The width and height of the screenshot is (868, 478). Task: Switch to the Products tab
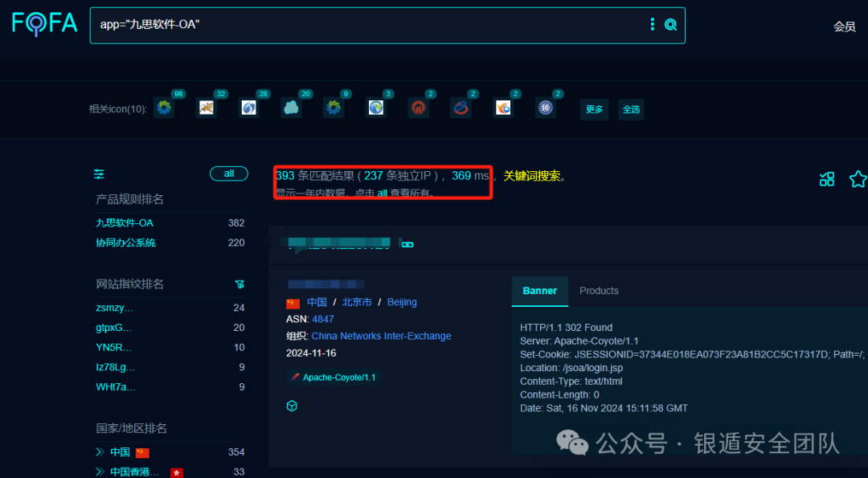pyautogui.click(x=599, y=291)
